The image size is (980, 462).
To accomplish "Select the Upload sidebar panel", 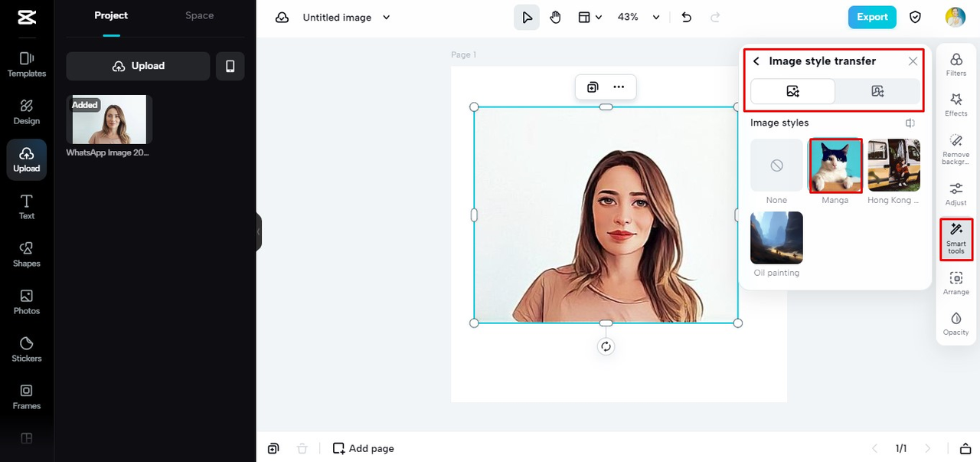I will click(x=27, y=159).
